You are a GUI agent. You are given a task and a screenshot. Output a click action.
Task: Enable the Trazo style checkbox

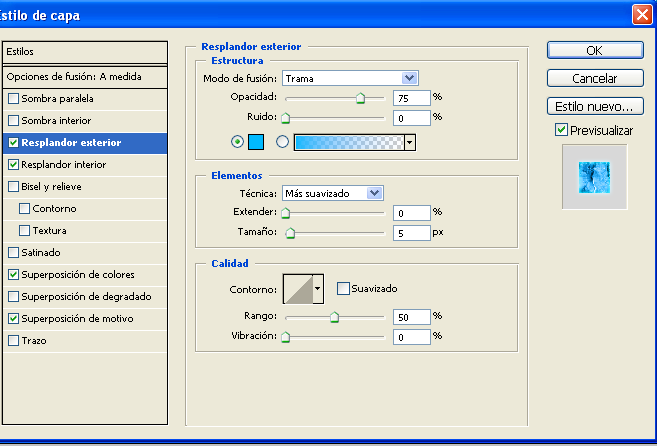coord(13,340)
